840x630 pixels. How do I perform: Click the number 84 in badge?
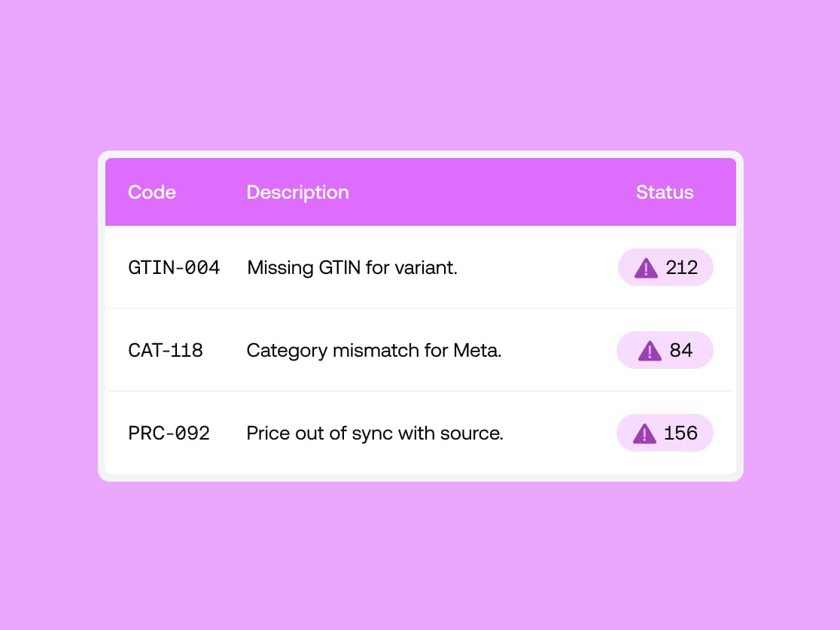pos(681,350)
